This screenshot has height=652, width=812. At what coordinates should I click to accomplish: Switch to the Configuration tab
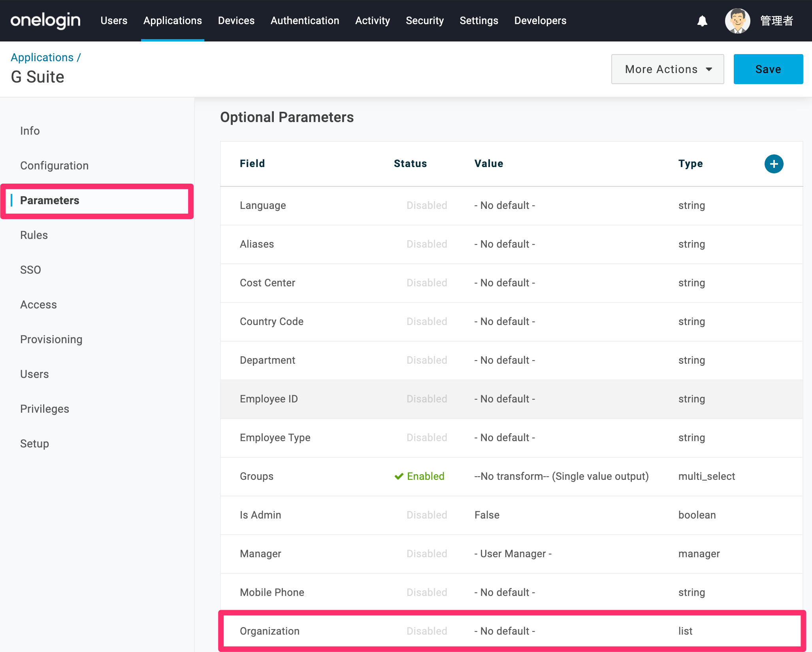coord(54,165)
